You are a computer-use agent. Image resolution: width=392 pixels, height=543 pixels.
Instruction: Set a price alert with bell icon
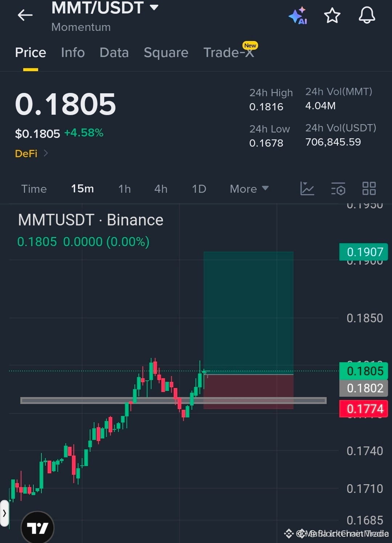point(367,15)
